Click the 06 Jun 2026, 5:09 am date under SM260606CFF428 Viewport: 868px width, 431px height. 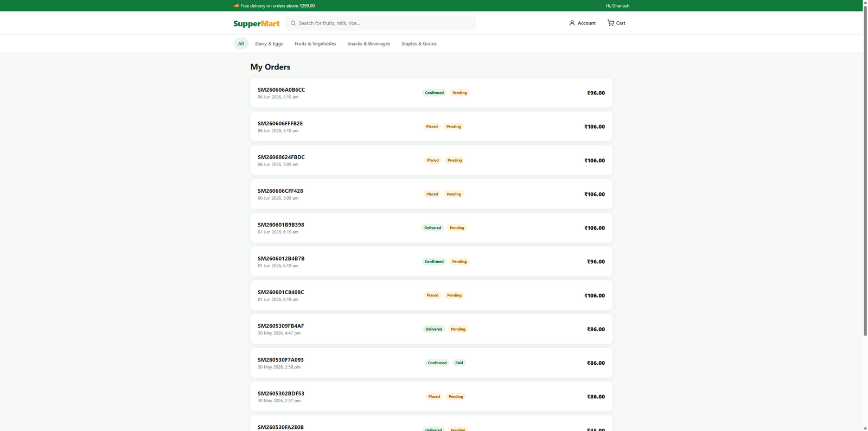click(278, 198)
